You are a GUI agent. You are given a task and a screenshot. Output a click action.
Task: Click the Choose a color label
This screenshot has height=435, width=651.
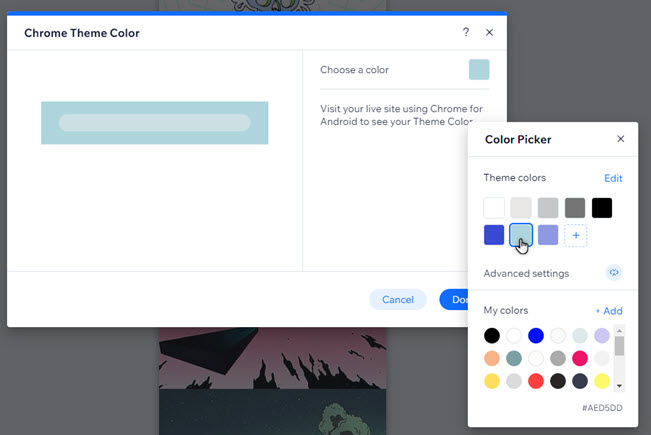[x=354, y=70]
